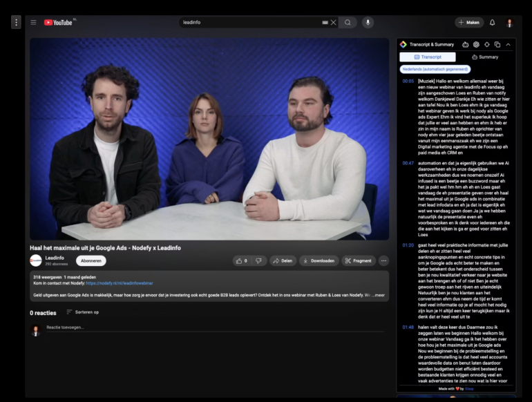Viewport: 532px width, 402px height.
Task: Dislike the video with thumbs down
Action: [x=259, y=261]
